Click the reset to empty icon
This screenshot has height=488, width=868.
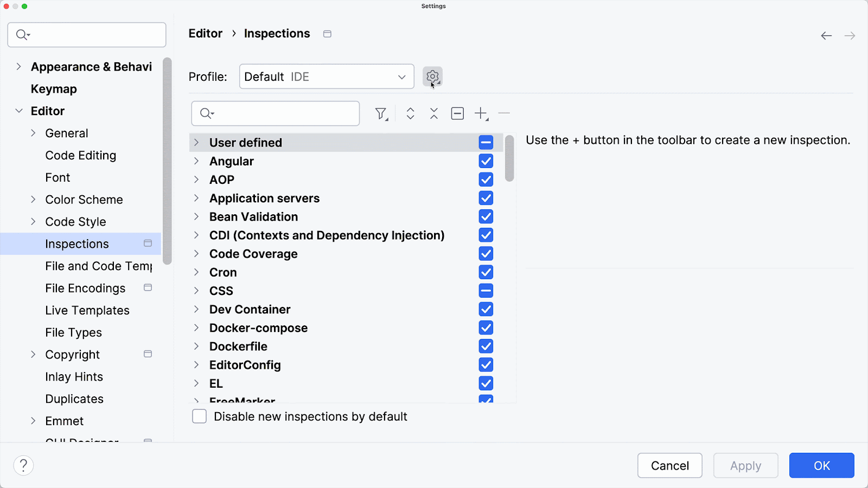point(457,113)
